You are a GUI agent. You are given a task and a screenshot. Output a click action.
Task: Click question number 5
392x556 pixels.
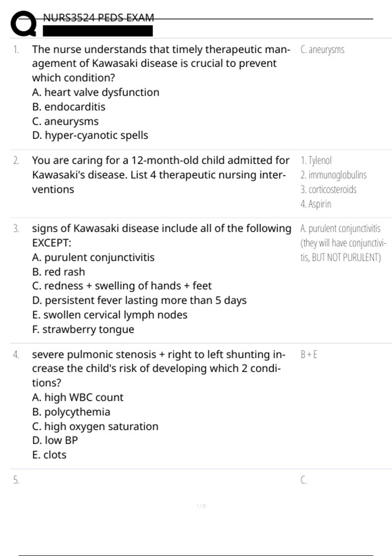(x=16, y=480)
